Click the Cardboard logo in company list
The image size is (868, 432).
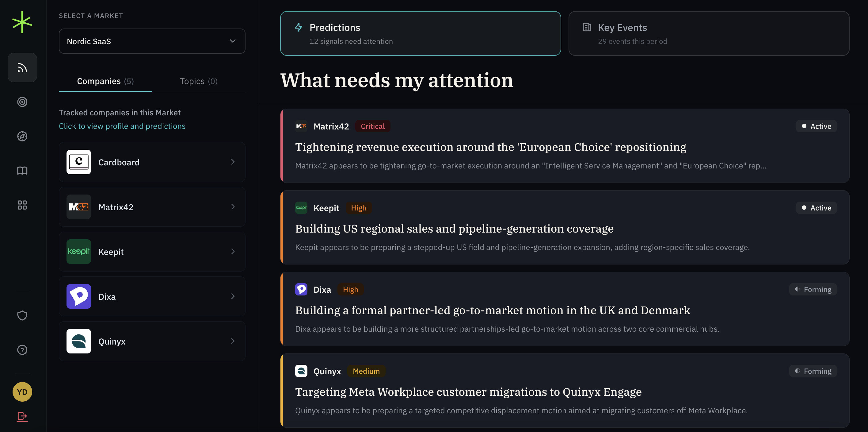pos(78,162)
